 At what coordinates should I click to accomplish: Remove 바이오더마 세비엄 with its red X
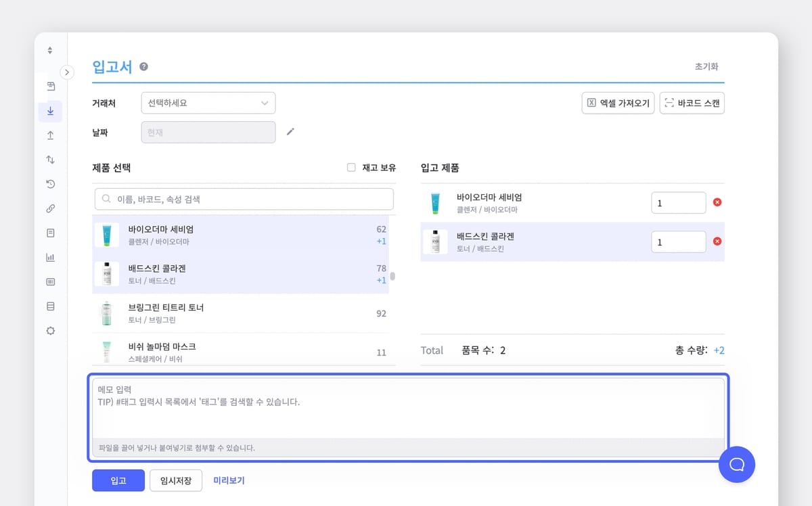click(716, 202)
